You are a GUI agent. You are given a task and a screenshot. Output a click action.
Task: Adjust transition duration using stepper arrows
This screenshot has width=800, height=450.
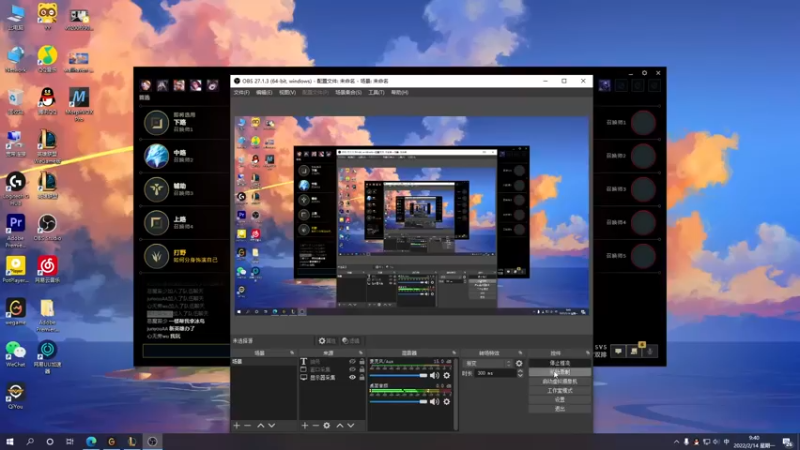(520, 373)
